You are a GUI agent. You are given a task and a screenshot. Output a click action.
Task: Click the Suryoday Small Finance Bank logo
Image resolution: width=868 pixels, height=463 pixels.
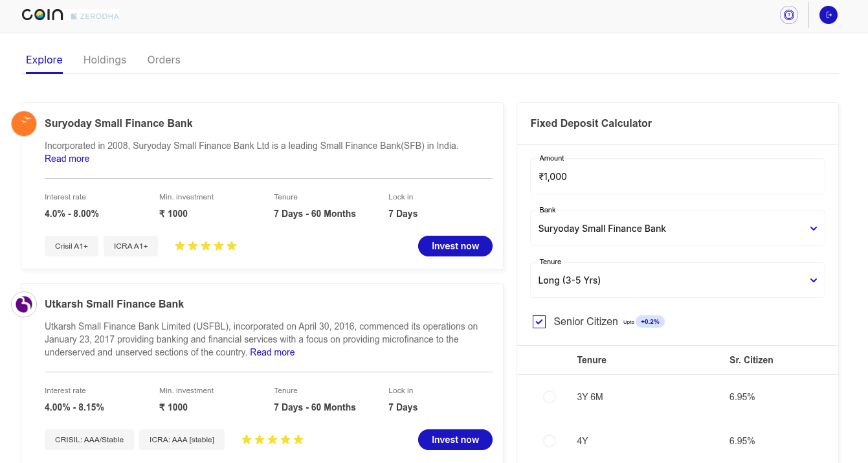pyautogui.click(x=24, y=124)
